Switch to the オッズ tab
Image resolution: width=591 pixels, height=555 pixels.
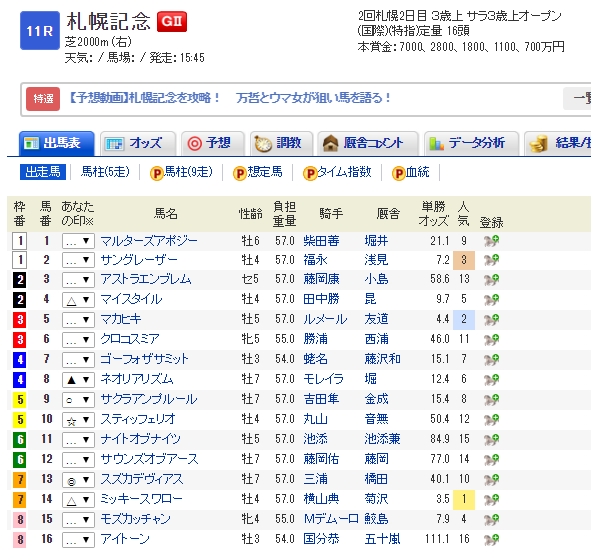pyautogui.click(x=138, y=143)
